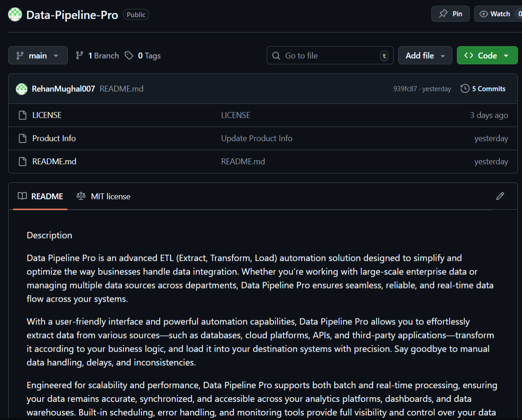Open the 1 Branch link
The height and width of the screenshot is (420, 522).
click(x=97, y=56)
